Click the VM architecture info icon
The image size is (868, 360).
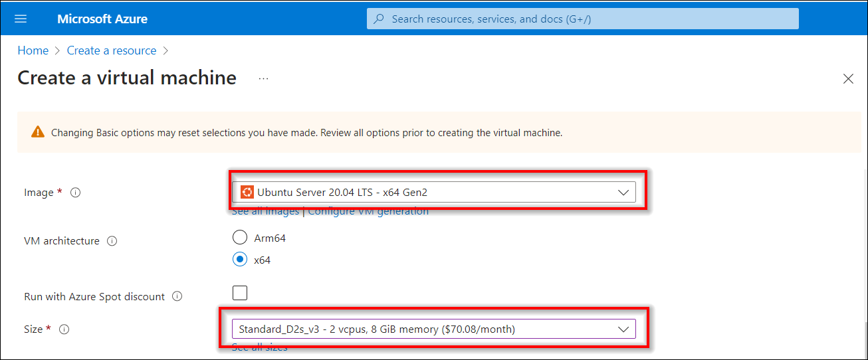point(112,241)
